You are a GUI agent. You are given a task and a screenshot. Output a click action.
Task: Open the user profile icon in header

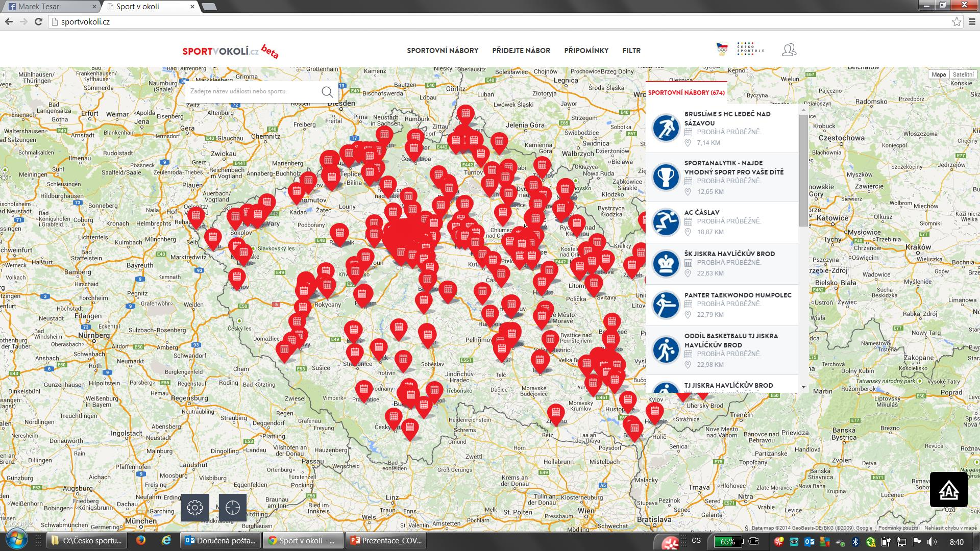coord(789,50)
